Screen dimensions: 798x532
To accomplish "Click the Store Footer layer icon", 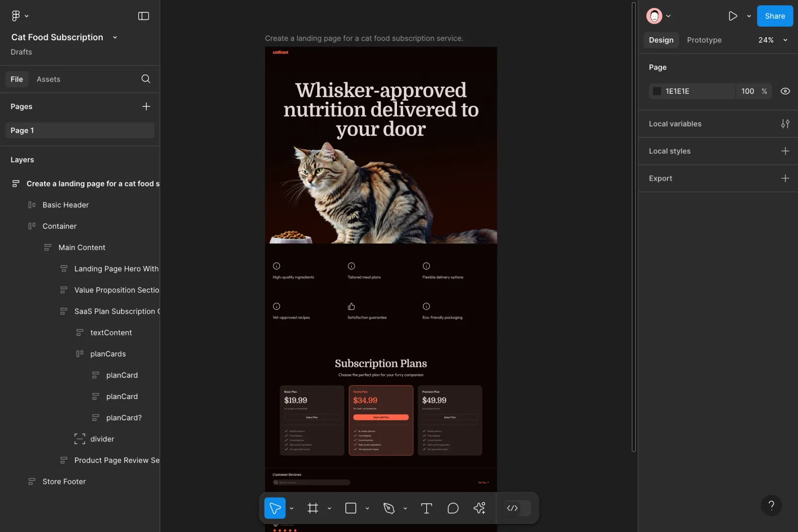I will pyautogui.click(x=32, y=482).
